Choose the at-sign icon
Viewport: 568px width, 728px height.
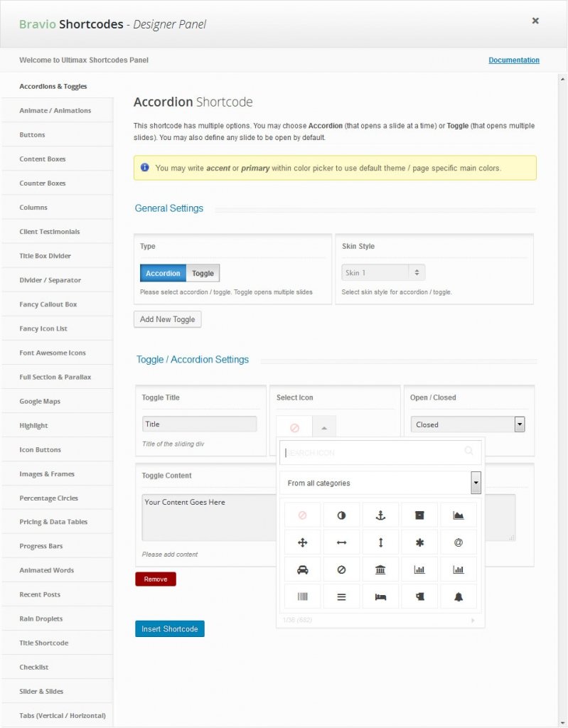[x=459, y=542]
